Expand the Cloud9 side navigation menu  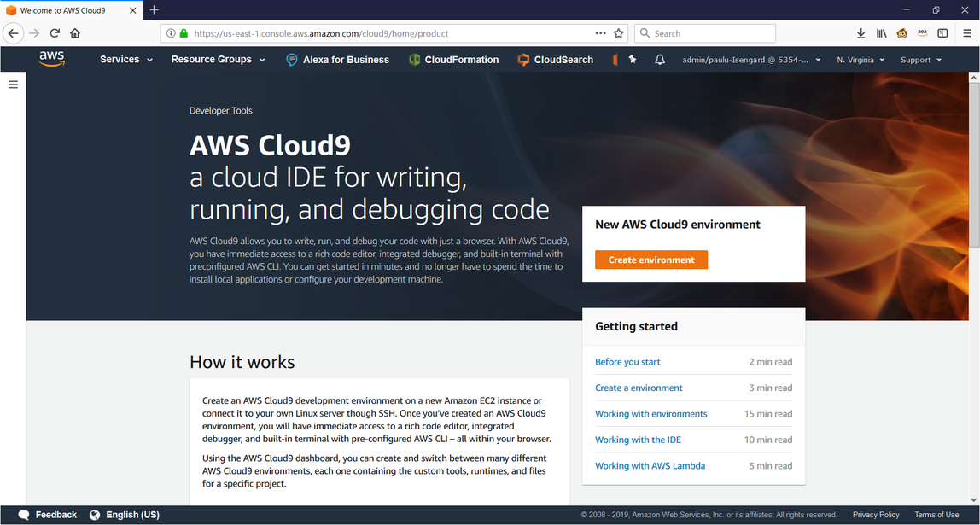tap(13, 85)
